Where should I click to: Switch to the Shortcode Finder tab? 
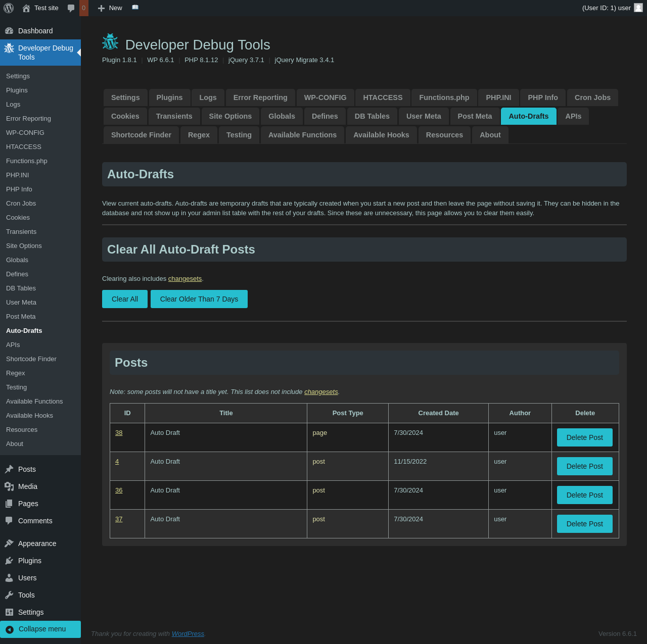click(141, 135)
